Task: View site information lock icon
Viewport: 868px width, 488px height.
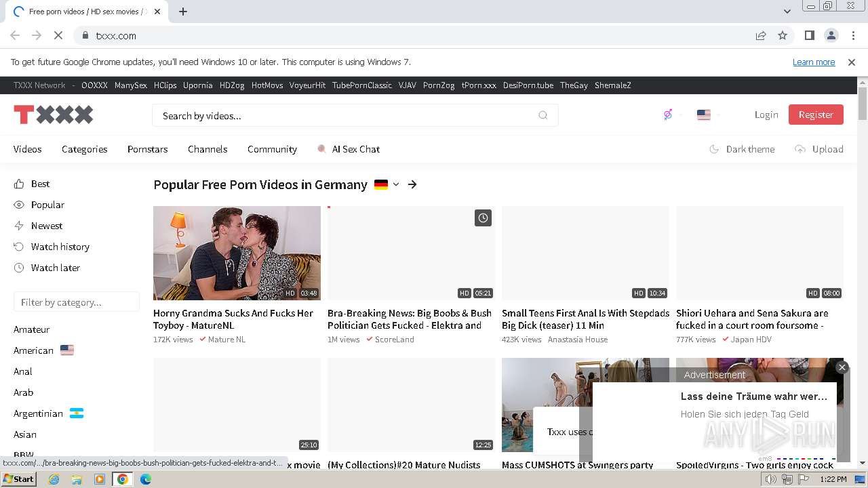Action: click(85, 35)
